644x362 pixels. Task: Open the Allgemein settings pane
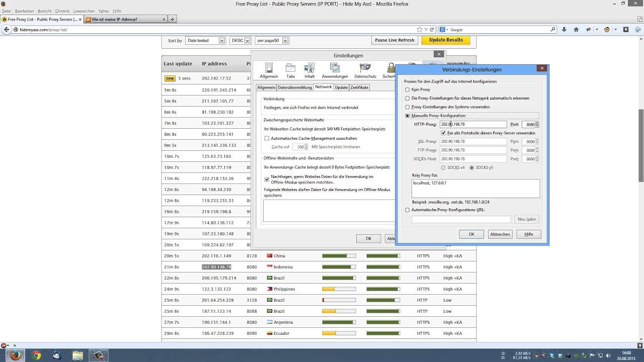coord(269,70)
